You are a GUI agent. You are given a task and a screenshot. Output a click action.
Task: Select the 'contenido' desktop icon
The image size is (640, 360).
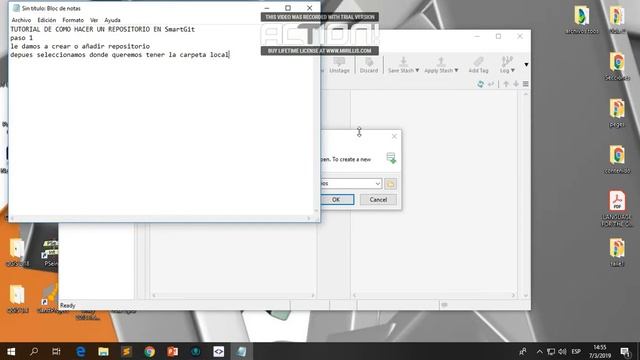[617, 160]
